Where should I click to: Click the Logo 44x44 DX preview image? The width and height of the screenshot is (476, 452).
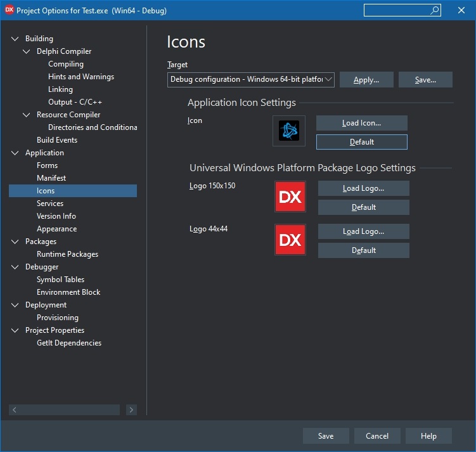(290, 240)
